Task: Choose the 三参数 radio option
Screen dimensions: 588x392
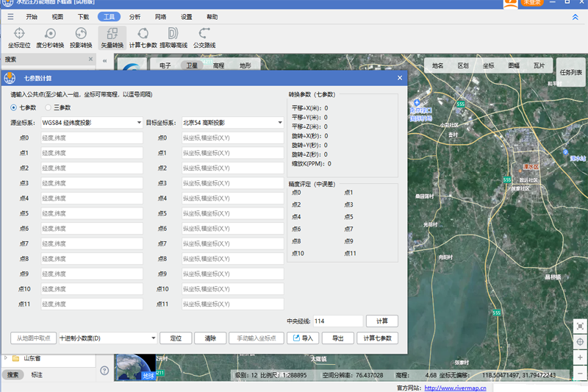Action: coord(49,107)
